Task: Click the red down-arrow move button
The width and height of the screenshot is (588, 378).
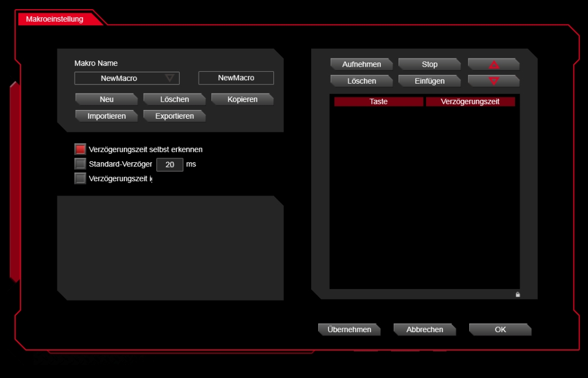Action: coord(493,81)
